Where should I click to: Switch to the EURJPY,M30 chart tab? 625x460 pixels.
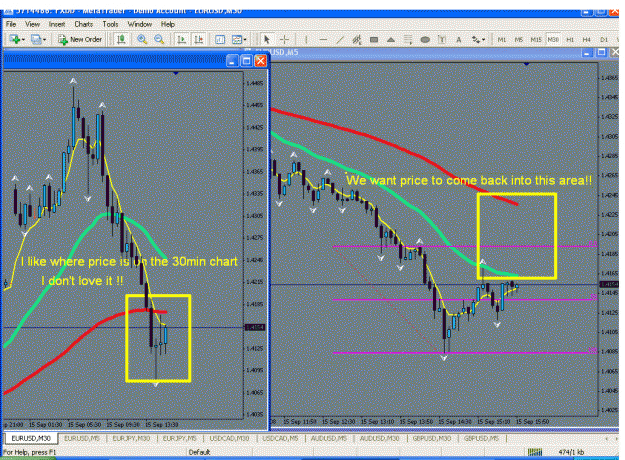tap(131, 438)
